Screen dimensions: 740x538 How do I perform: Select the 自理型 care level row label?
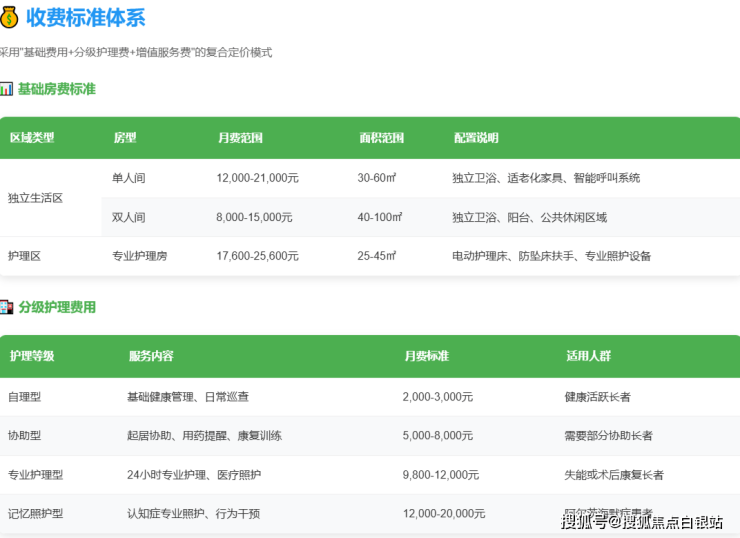pyautogui.click(x=25, y=397)
